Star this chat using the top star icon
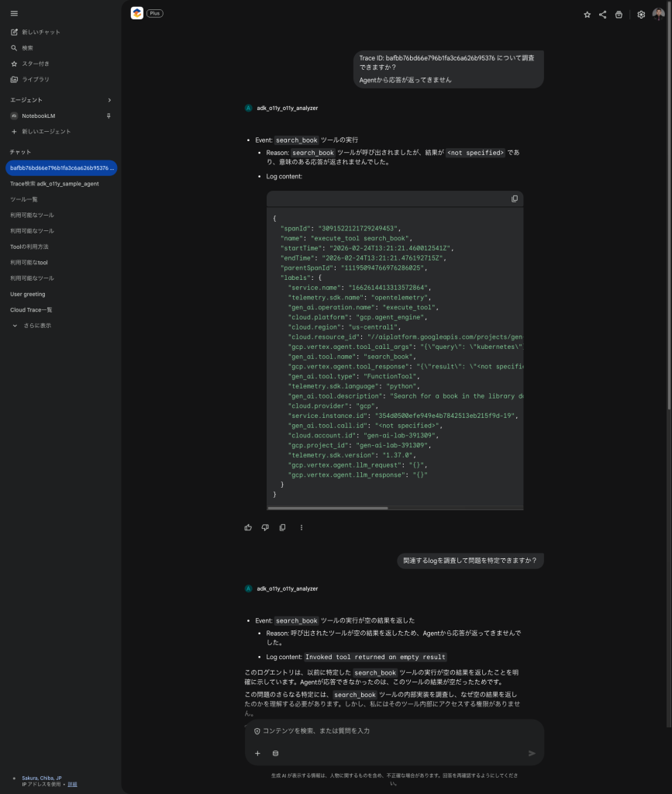 587,14
